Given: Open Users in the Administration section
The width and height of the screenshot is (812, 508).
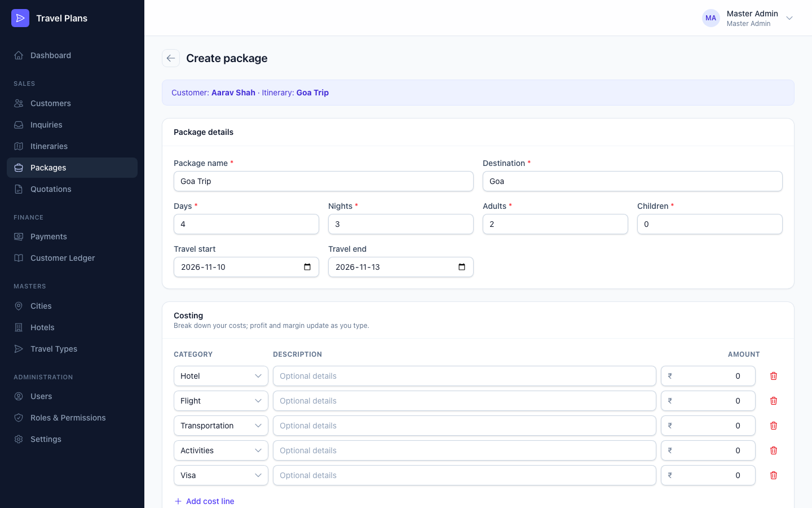Looking at the screenshot, I should click(x=72, y=396).
